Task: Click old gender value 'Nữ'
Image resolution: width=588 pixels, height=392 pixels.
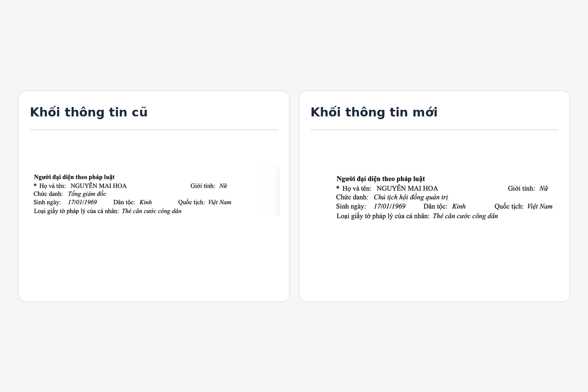Action: [223, 186]
